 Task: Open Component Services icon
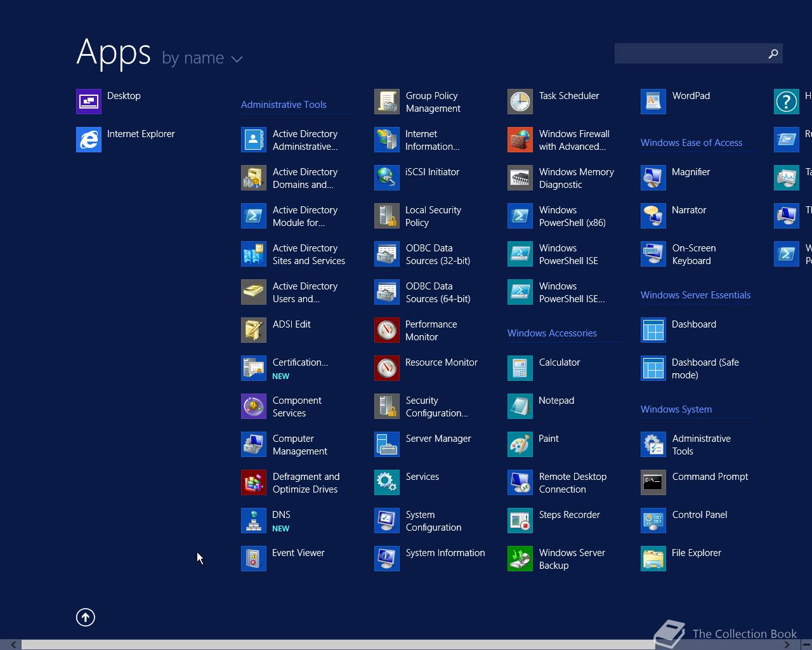point(254,406)
